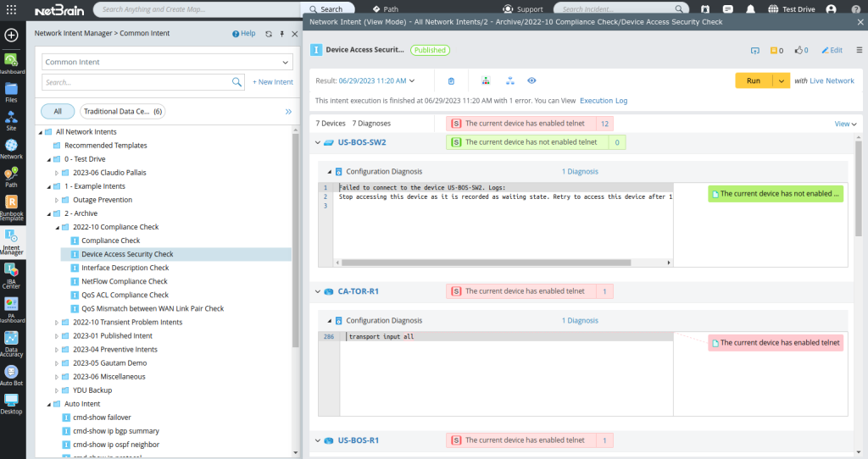Viewport: 868px width, 459px height.
Task: Open the user account avatar icon
Action: coord(831,9)
